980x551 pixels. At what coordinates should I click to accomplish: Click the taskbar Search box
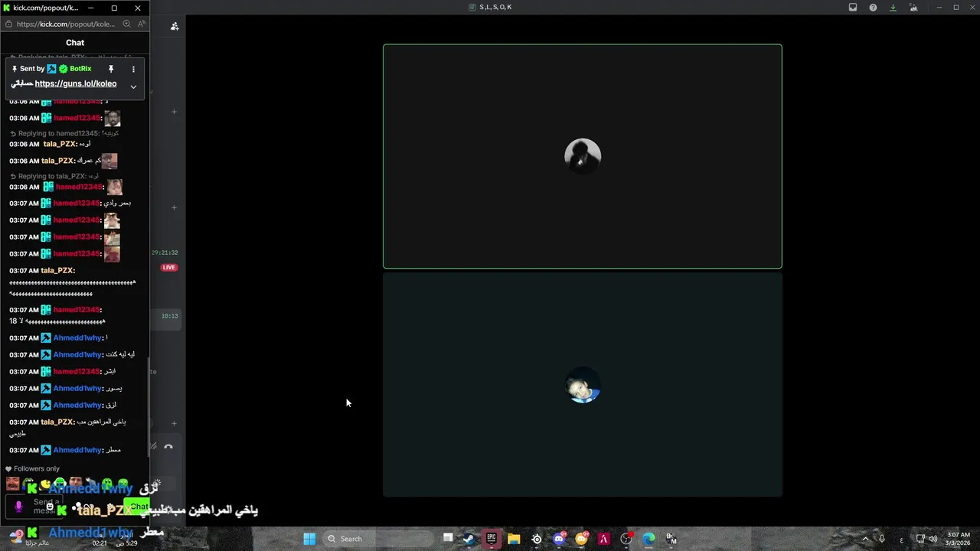(x=378, y=539)
